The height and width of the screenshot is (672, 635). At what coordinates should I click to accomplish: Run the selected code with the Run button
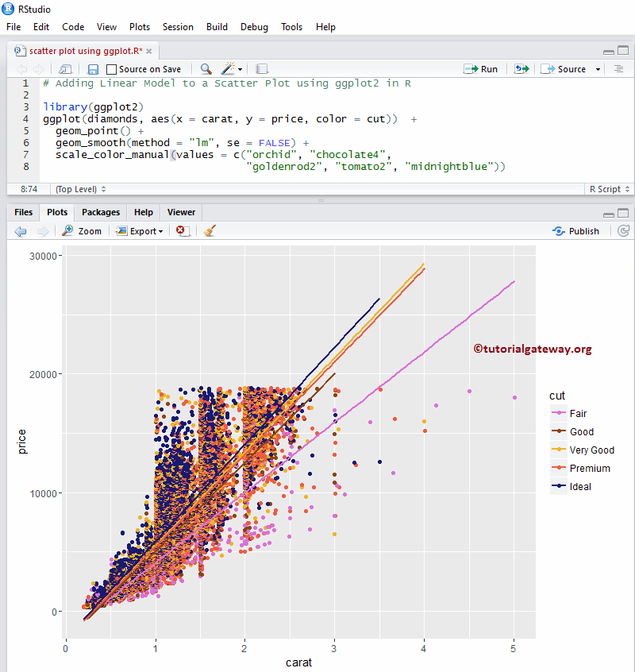click(x=481, y=68)
